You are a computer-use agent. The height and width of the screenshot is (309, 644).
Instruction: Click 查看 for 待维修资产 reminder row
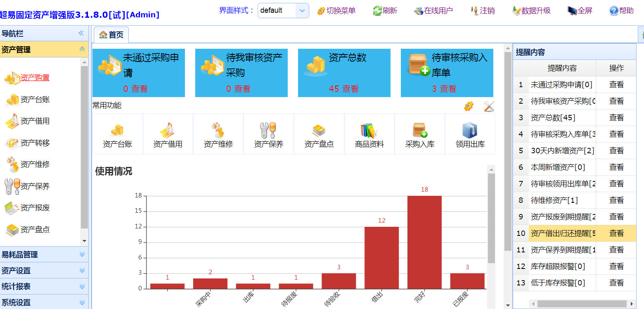coord(616,200)
